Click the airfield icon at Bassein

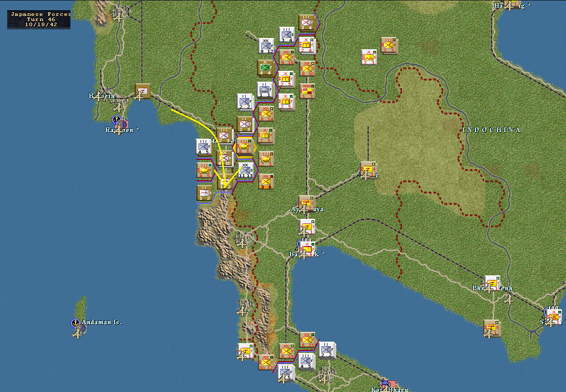pos(98,96)
